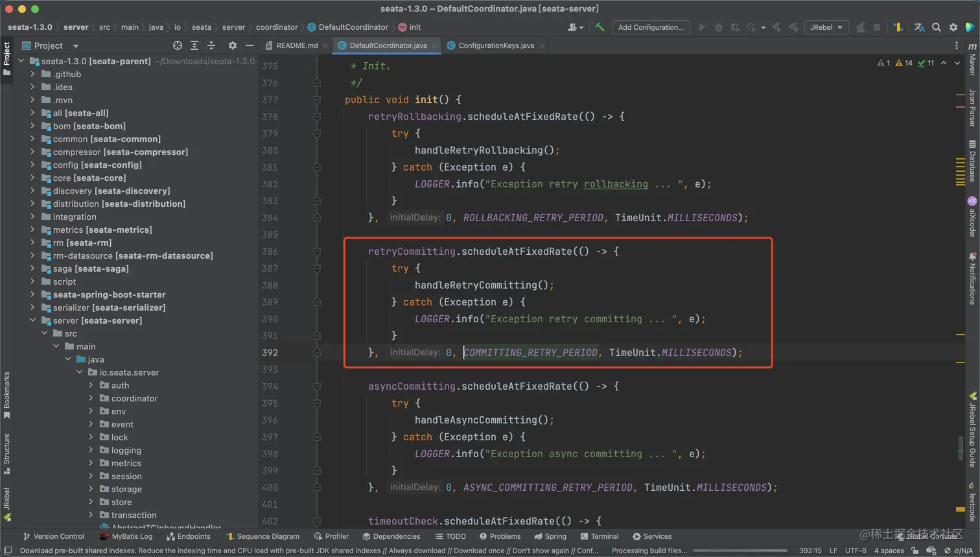
Task: Open the Add Configuration dialog
Action: [651, 27]
